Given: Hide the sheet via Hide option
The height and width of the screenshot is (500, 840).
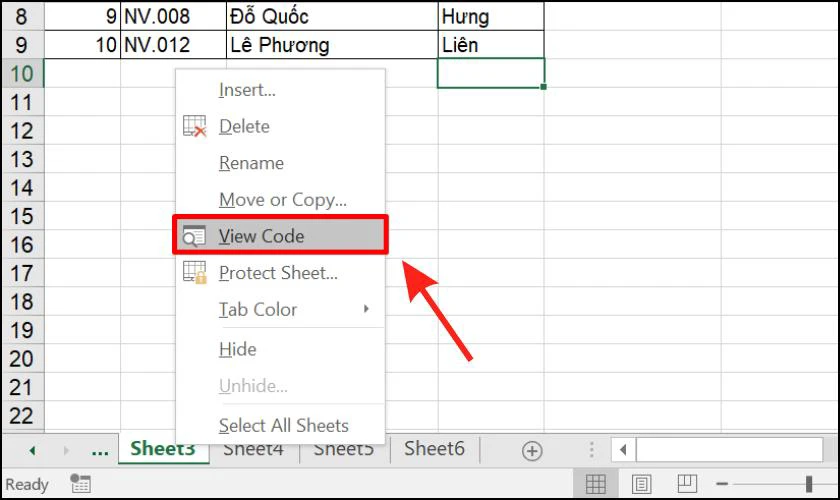Looking at the screenshot, I should pyautogui.click(x=238, y=349).
